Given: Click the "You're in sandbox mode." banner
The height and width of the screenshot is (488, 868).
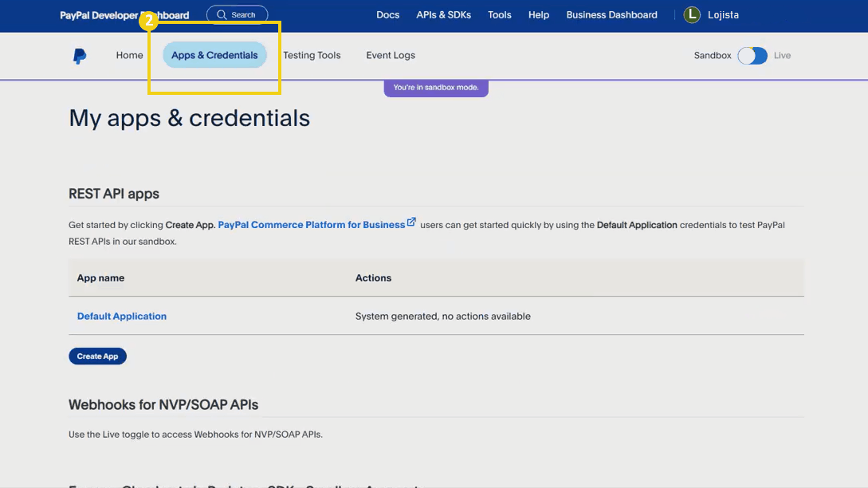Looking at the screenshot, I should [436, 88].
